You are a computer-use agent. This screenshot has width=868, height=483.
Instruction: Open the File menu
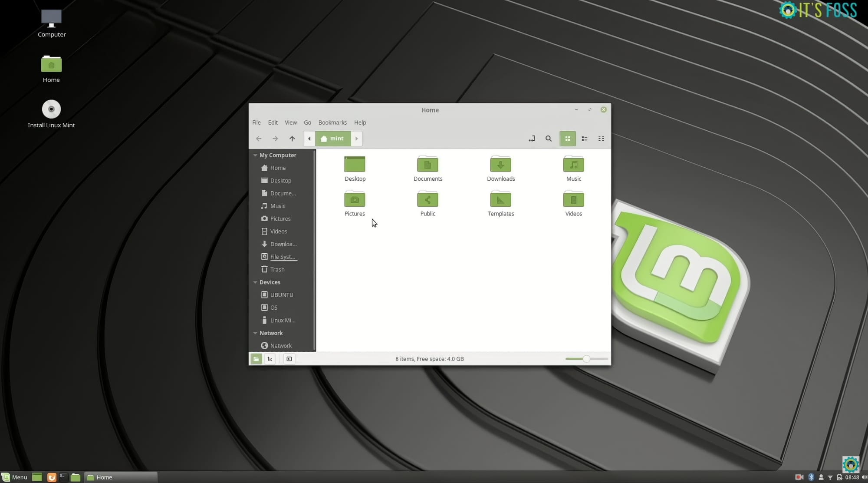click(256, 122)
